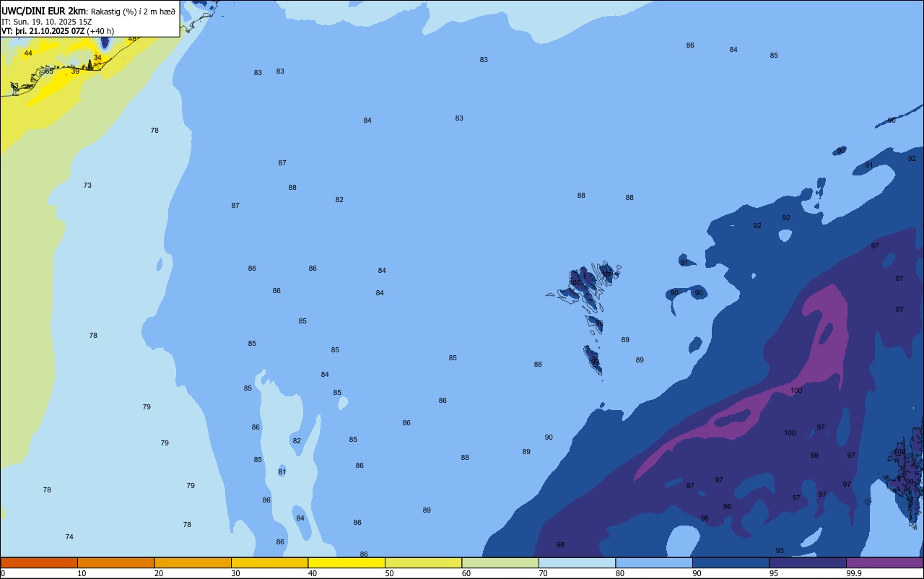
Task: Click the dark orange 0–10 legend swatch
Action: point(39,562)
